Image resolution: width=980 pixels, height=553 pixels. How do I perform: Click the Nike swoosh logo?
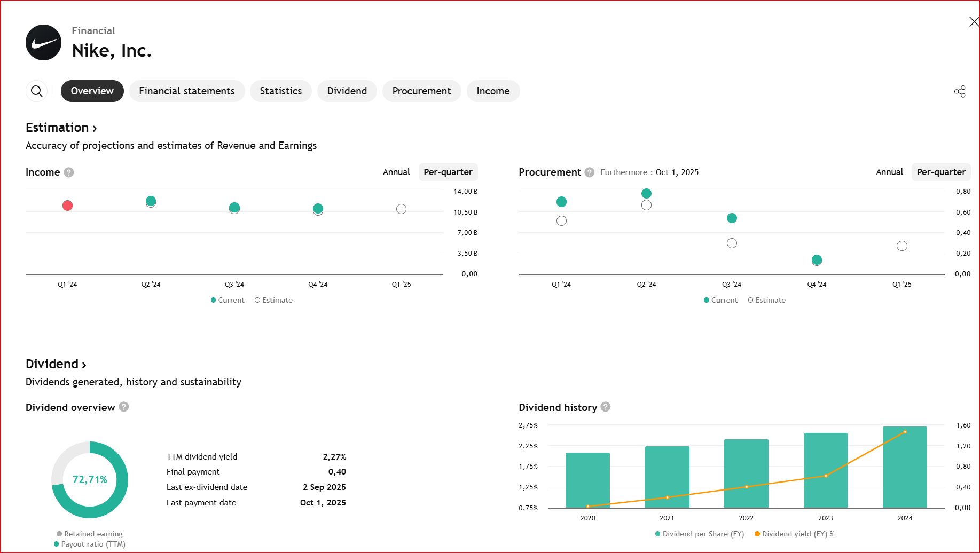click(x=43, y=43)
